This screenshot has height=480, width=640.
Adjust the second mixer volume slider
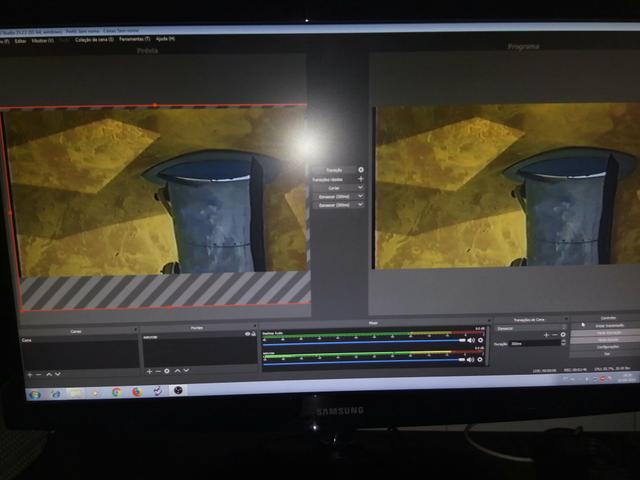pos(364,361)
